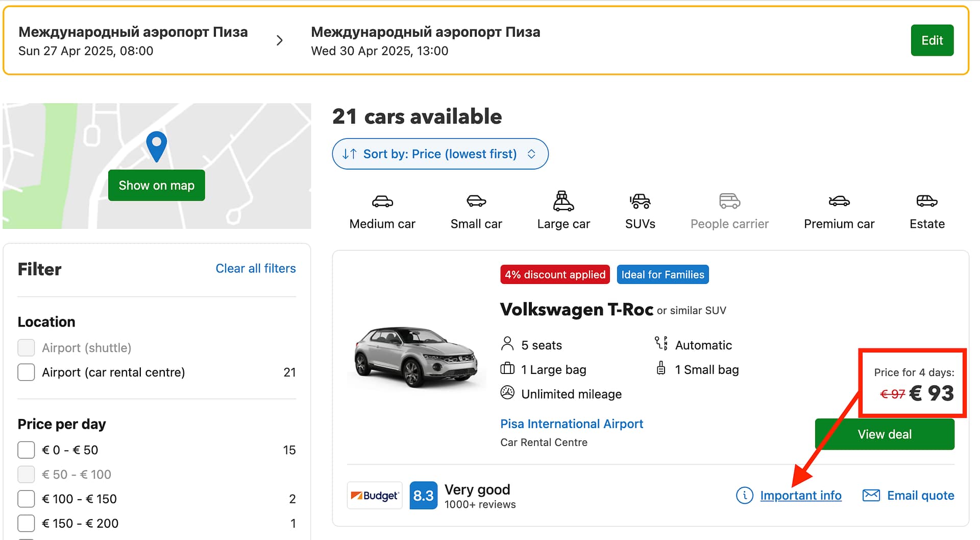Open Pisa International Airport location link

pos(571,424)
